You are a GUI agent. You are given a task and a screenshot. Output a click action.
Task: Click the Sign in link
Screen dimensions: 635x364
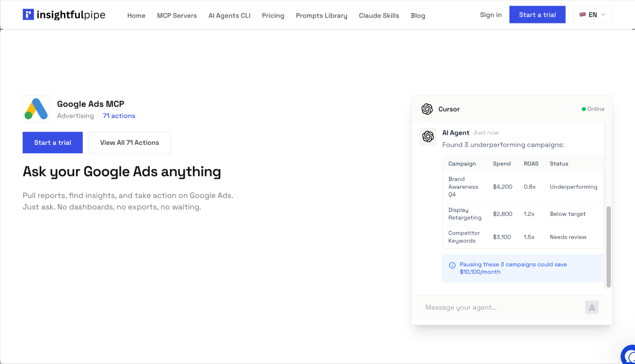pos(491,15)
